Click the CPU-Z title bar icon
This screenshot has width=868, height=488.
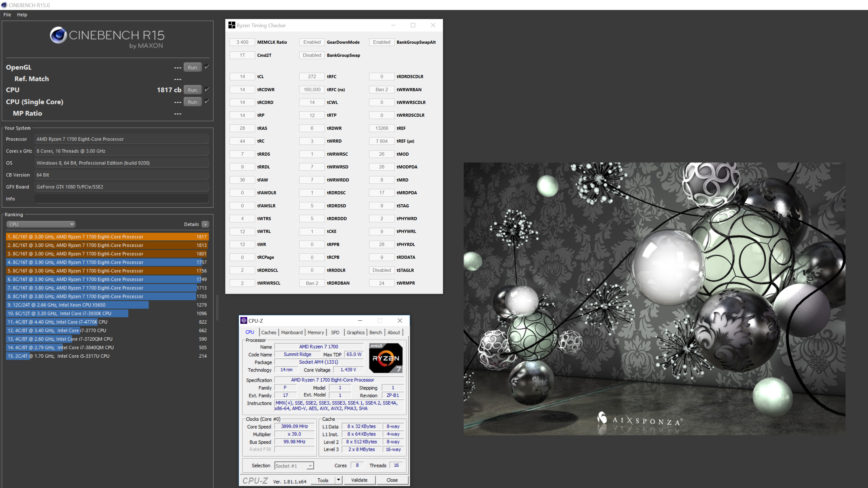click(243, 321)
